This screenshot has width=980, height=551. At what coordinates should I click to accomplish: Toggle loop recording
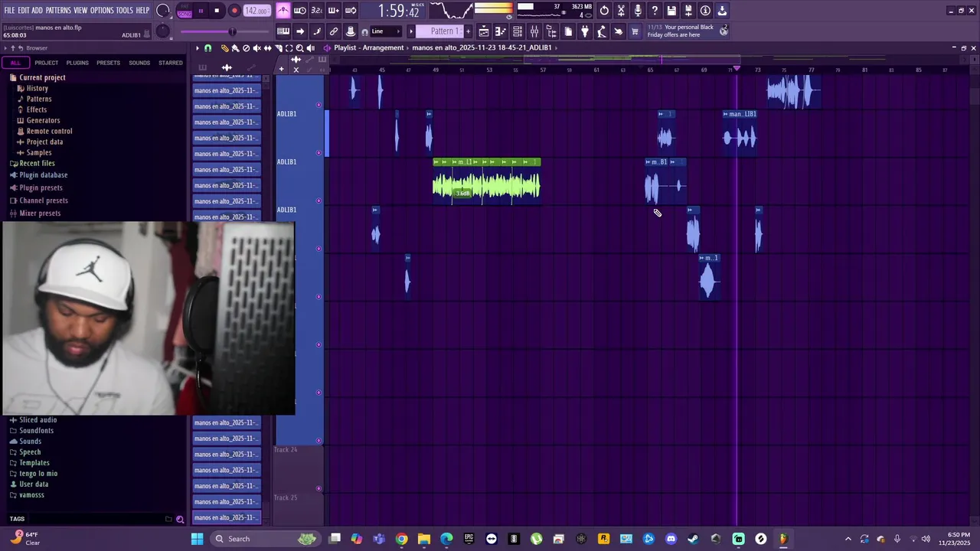[351, 11]
